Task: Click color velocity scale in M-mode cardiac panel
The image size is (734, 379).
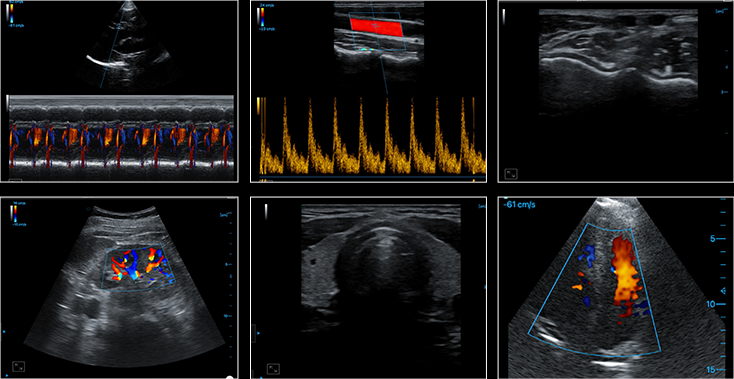Action: (11, 14)
